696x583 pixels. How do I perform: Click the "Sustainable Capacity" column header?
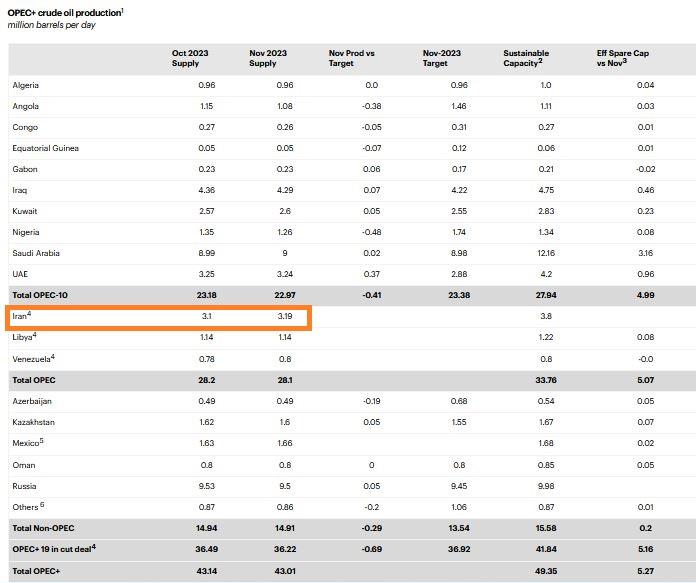click(x=527, y=57)
